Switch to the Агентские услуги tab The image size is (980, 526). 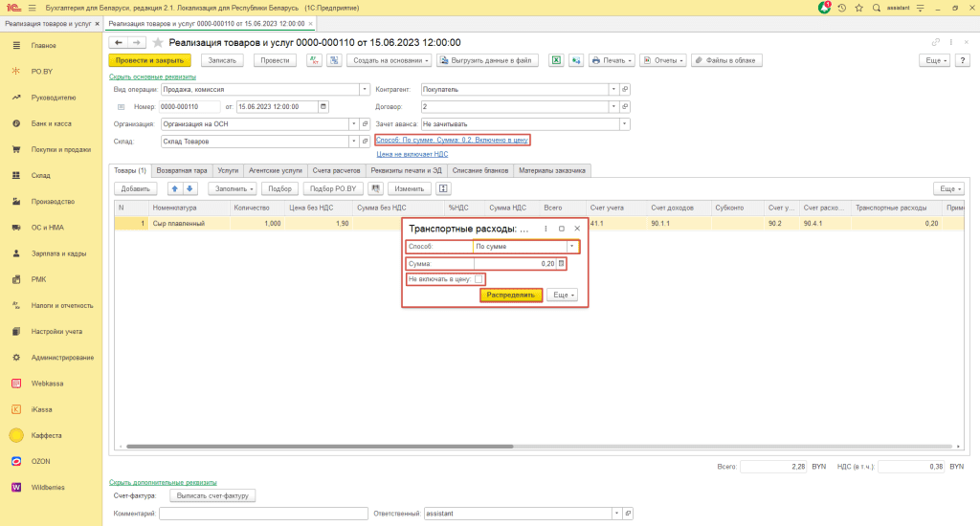(275, 170)
